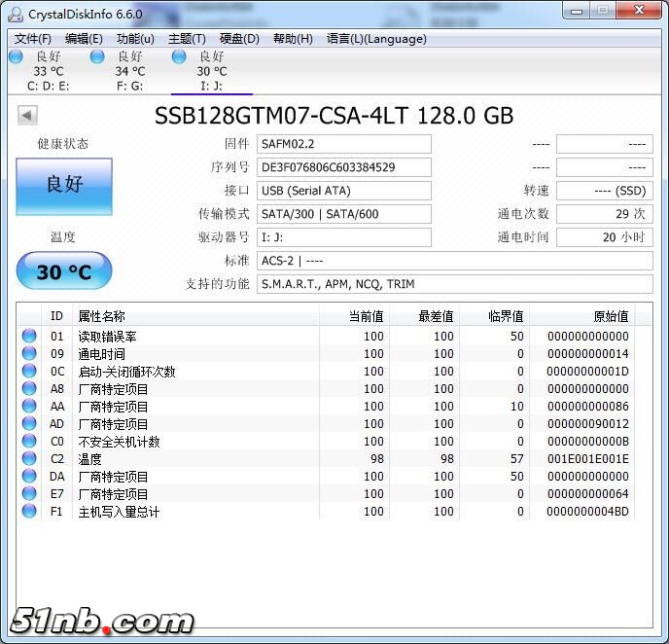This screenshot has height=644, width=669.
Task: Select the 启动-关闭循环次数 attribute row
Action: coord(326,372)
